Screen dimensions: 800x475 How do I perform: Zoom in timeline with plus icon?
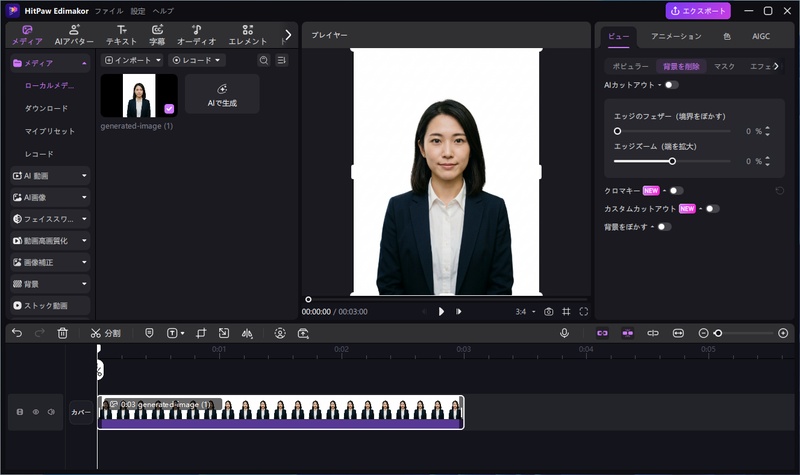click(x=783, y=333)
